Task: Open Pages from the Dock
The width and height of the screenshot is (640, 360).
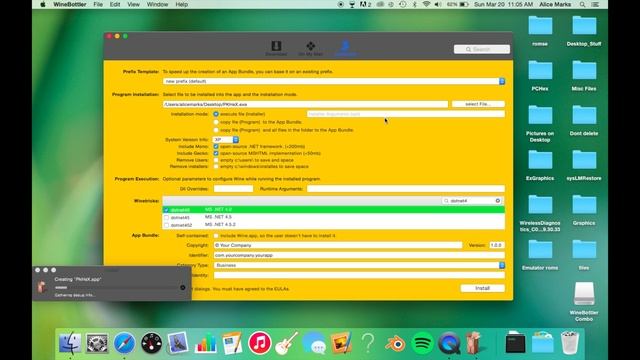Action: point(232,343)
